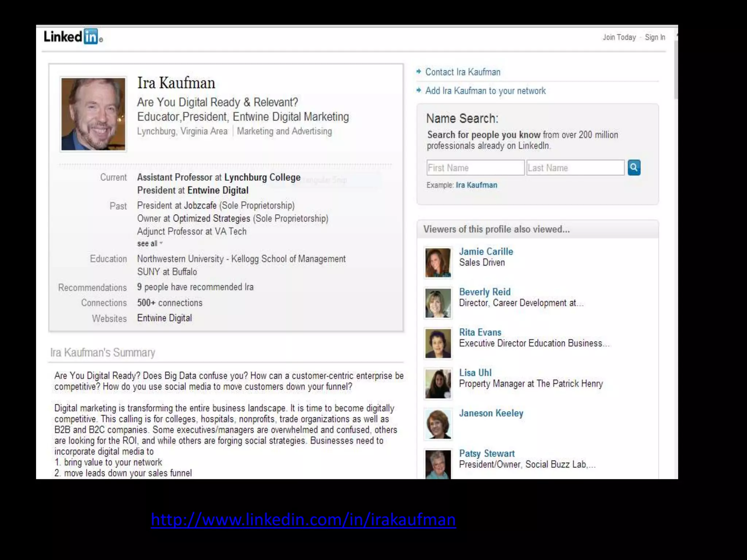The height and width of the screenshot is (560, 747).
Task: Click the page vertical scrollbar
Action: (676, 69)
